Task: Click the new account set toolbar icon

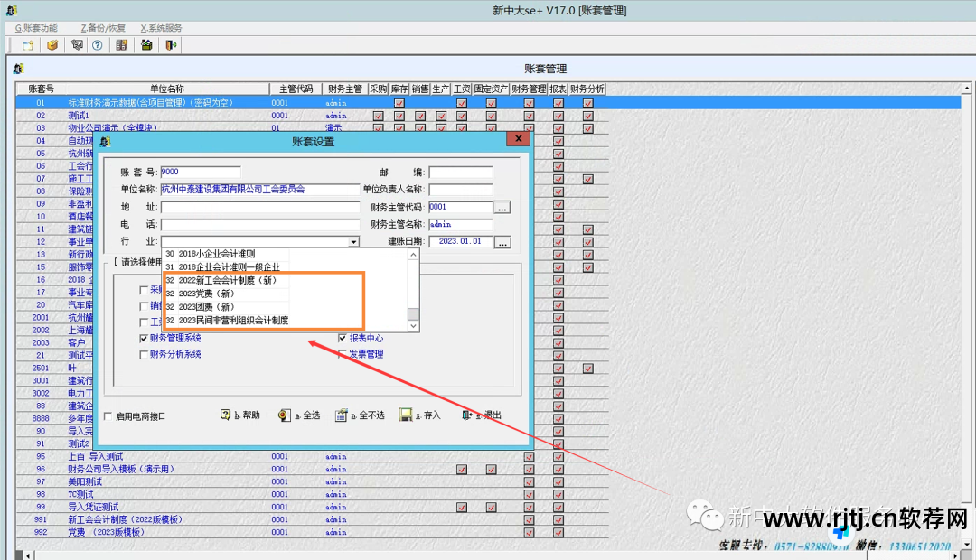Action: (27, 45)
